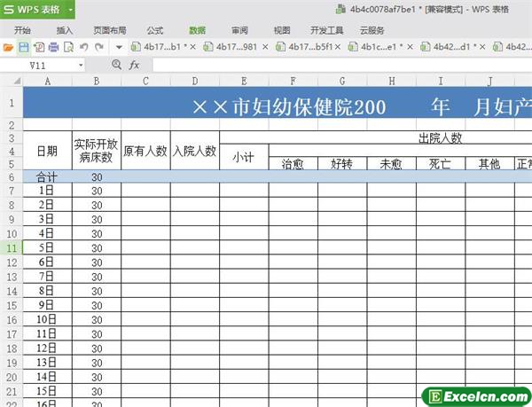Close the 4b17...b5f1 document tab
The image size is (532, 407).
(x=338, y=47)
